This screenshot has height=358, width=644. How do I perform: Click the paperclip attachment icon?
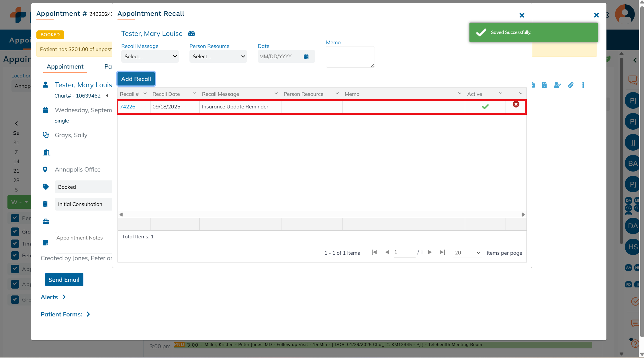coord(571,85)
